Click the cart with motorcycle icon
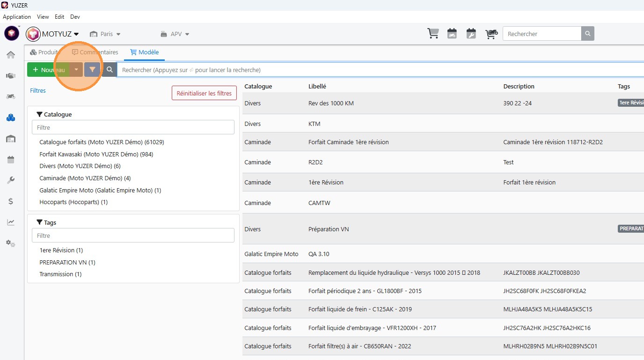Screen dimensions: 644x360 coord(491,34)
